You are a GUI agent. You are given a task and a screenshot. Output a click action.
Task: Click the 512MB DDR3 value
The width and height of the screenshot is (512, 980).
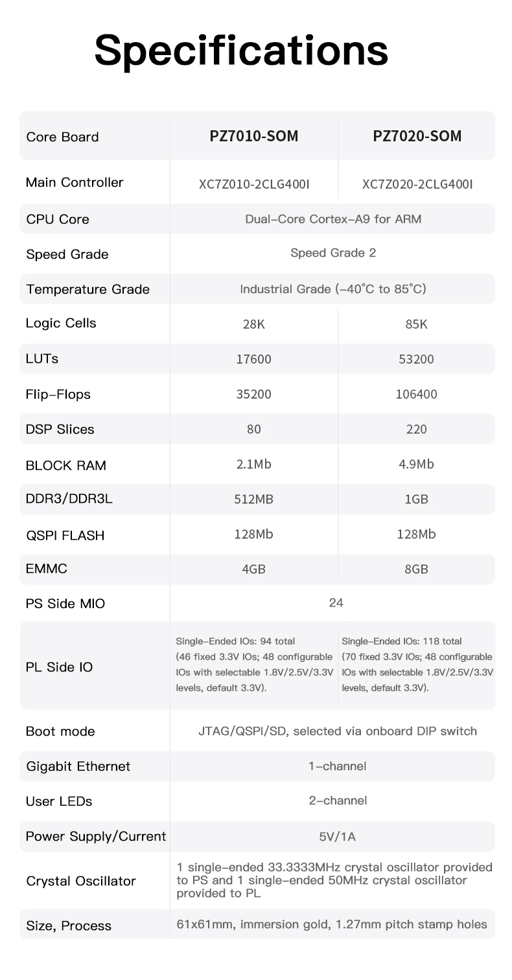pos(253,499)
